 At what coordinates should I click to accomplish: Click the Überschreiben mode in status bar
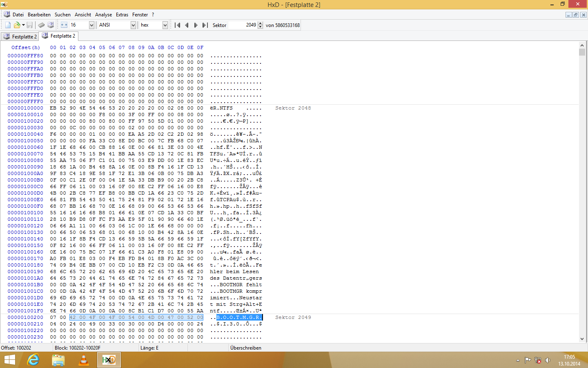(x=246, y=348)
